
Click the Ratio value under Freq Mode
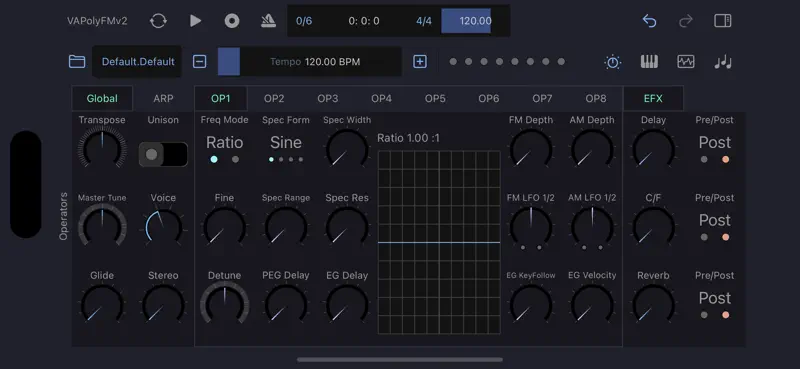pos(224,142)
